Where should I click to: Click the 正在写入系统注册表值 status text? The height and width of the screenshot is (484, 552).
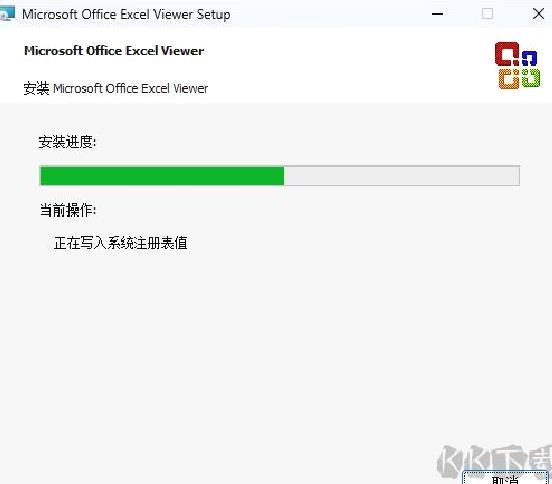click(120, 243)
